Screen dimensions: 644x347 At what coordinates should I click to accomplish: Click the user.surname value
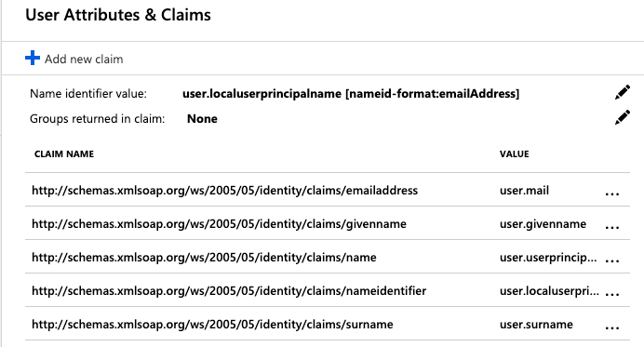[536, 325]
